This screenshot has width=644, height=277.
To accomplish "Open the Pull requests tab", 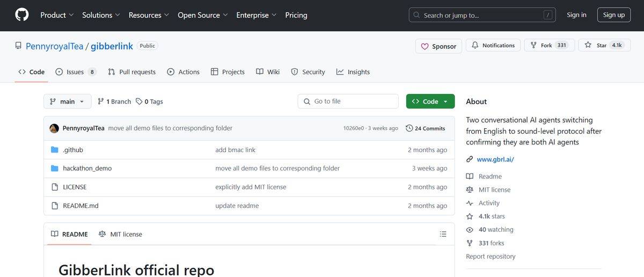I will tap(131, 72).
